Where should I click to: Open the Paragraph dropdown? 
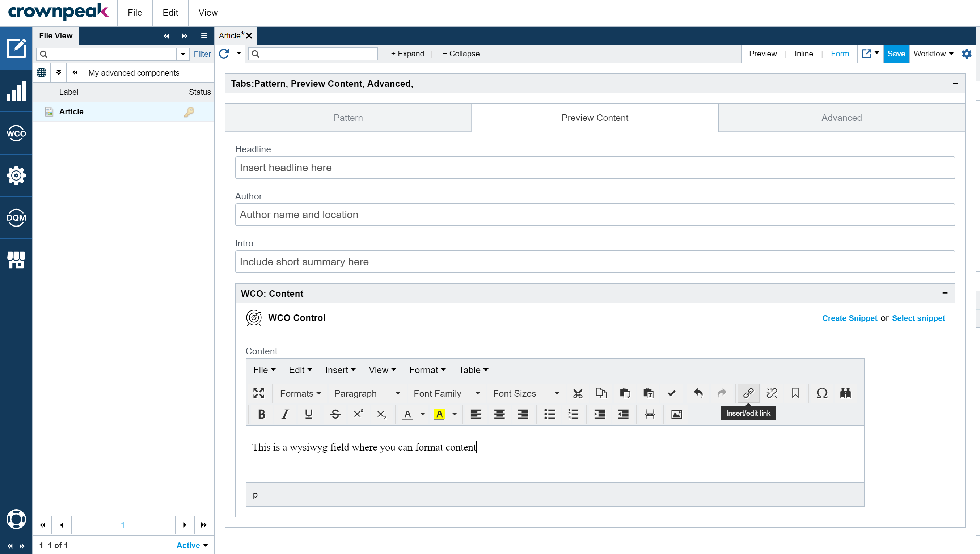367,393
